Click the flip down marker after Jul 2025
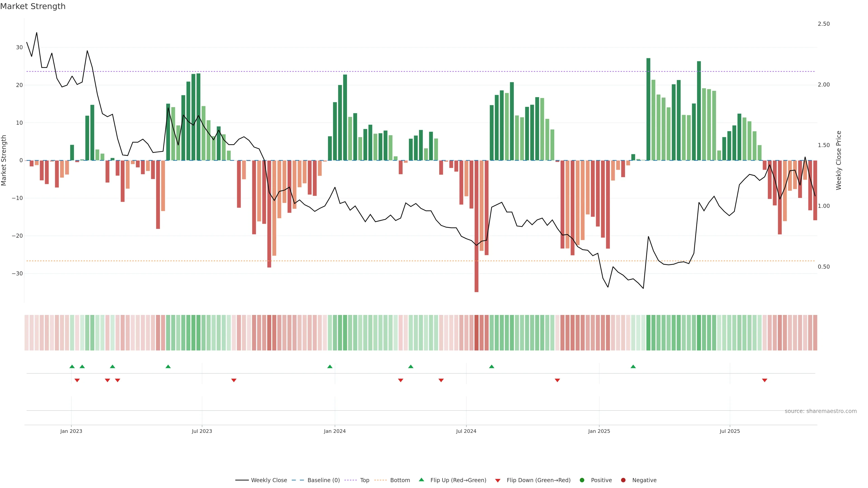 [764, 380]
